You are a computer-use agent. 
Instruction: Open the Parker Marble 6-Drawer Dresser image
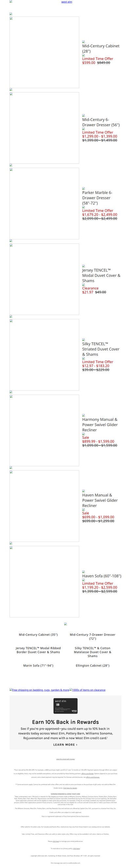pyautogui.click(x=44, y=204)
